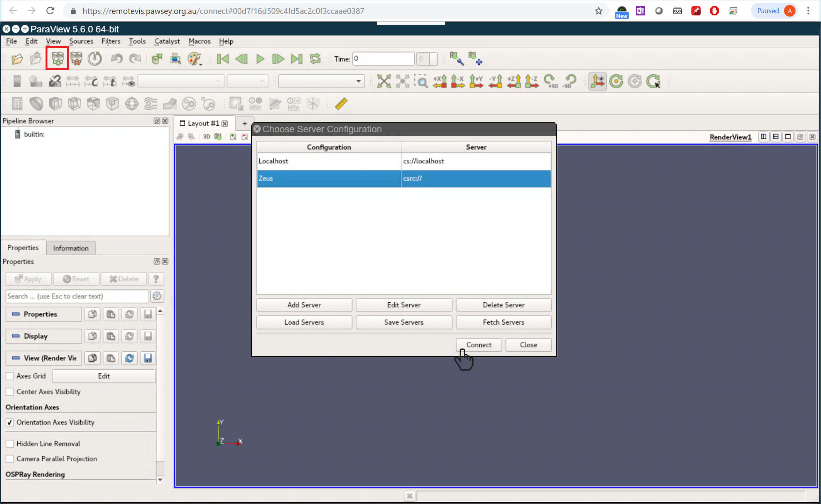Click the Delete Server button
This screenshot has width=821, height=504.
(503, 305)
